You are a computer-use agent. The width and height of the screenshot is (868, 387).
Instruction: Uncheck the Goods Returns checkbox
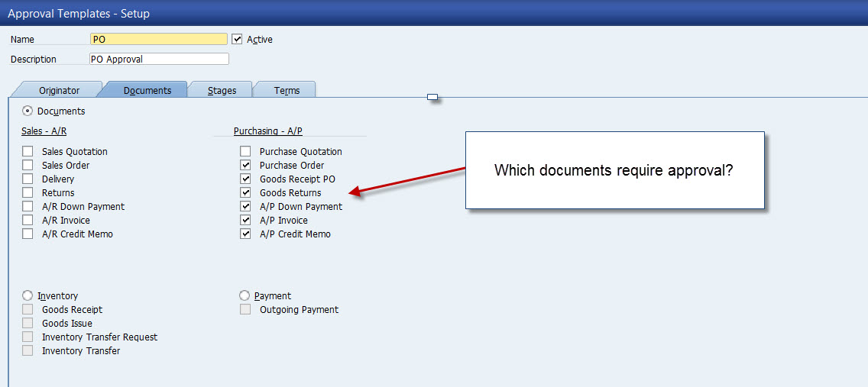[245, 192]
